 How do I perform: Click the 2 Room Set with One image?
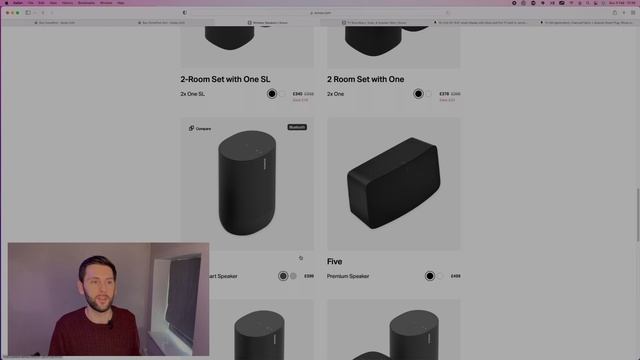click(x=393, y=47)
